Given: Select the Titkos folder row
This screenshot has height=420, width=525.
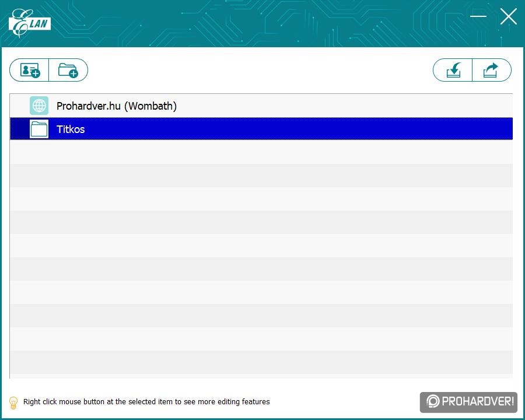Looking at the screenshot, I should pyautogui.click(x=261, y=128).
